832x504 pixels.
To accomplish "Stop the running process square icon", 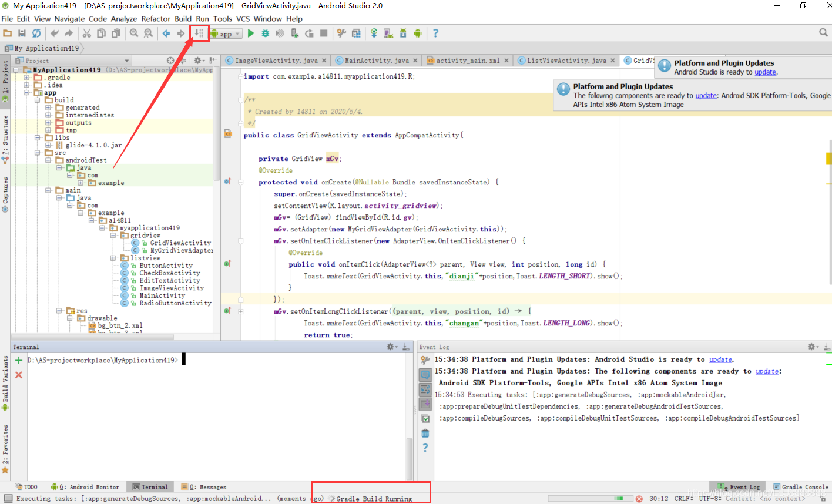I will pos(324,33).
